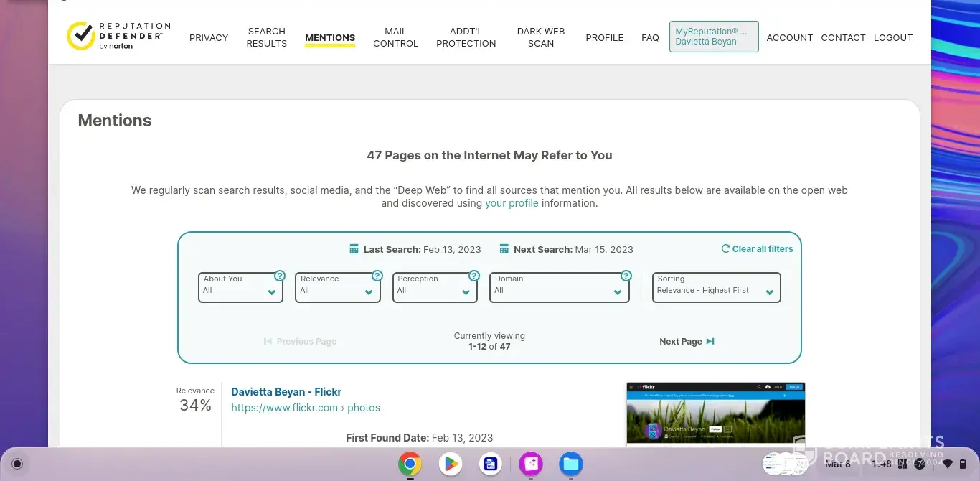Click the Reputation Defender logo
The width and height of the screenshot is (980, 481).
118,36
